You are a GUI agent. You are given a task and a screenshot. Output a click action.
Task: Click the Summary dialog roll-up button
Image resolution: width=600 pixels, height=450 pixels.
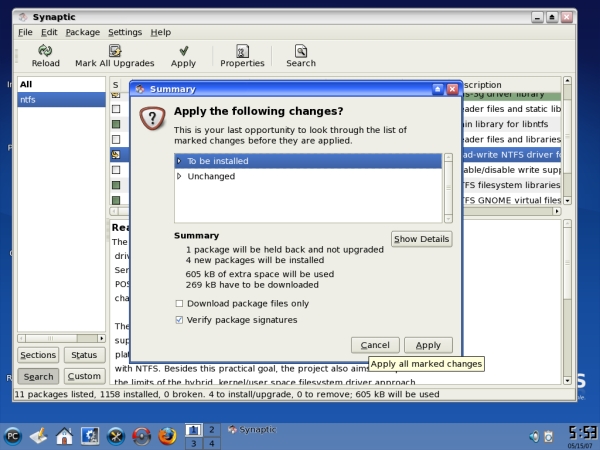pyautogui.click(x=437, y=89)
